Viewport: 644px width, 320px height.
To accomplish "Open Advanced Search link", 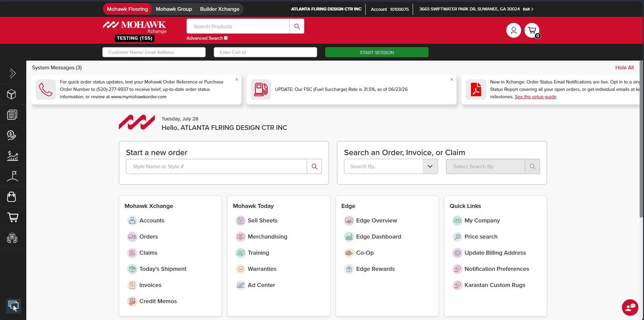I will (207, 38).
